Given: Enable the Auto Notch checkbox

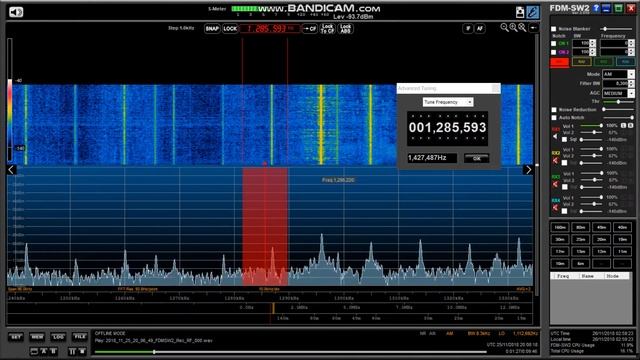Looking at the screenshot, I should [554, 118].
